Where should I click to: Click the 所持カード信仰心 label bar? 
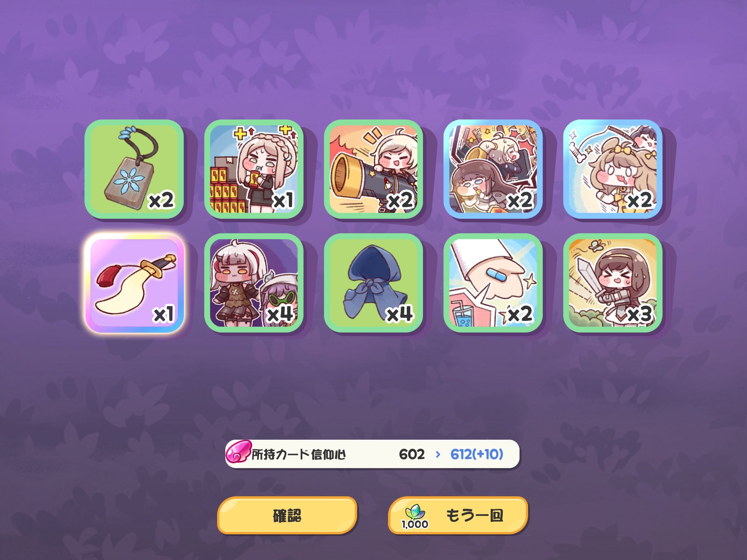[x=372, y=454]
